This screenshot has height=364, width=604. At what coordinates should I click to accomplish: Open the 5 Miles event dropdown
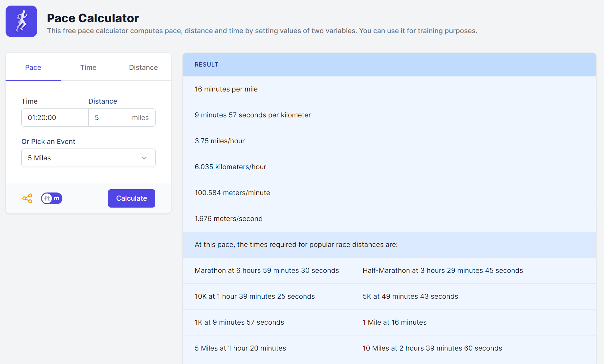82,158
